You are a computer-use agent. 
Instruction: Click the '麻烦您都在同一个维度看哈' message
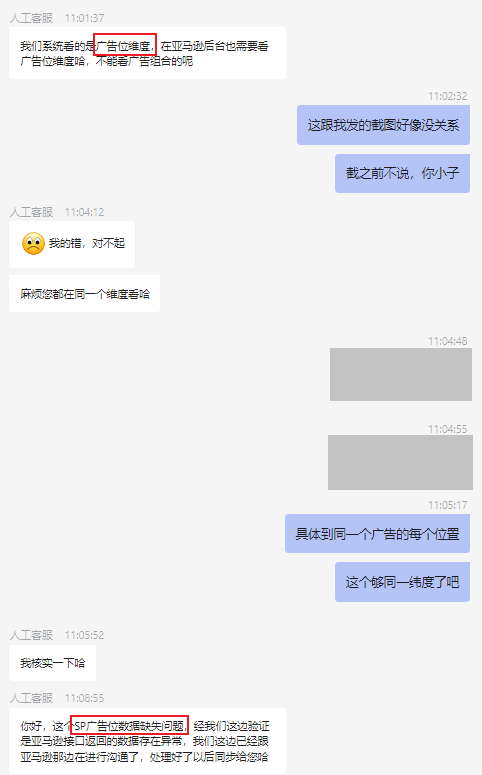pos(84,294)
